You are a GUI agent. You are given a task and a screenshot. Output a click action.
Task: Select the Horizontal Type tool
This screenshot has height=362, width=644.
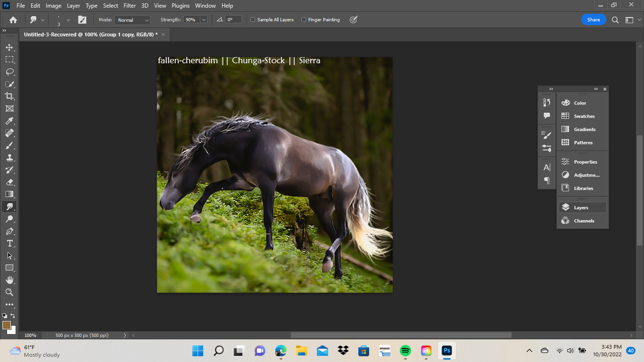[10, 243]
